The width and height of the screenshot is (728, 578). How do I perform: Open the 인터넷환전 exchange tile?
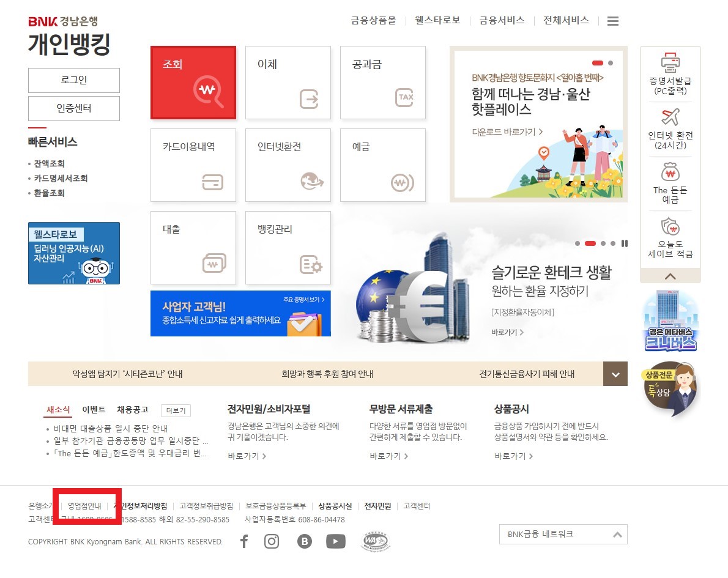click(x=288, y=165)
